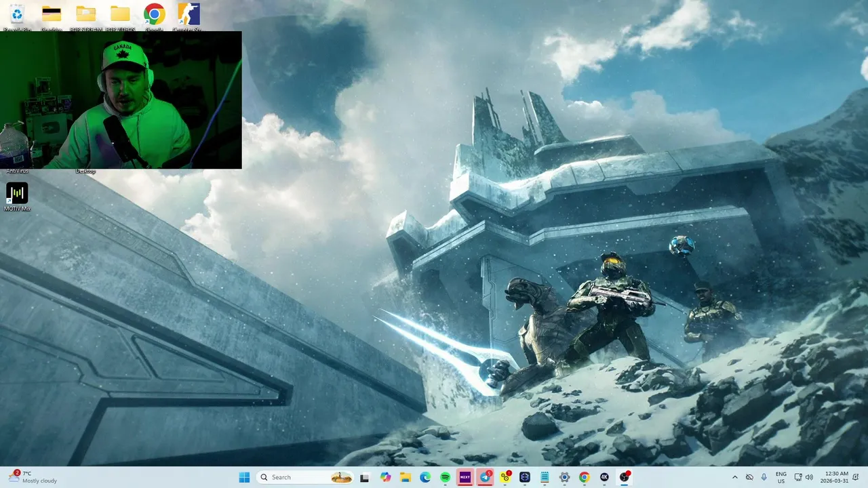This screenshot has height=488, width=868.
Task: Open OBS Studio from the taskbar
Action: [x=625, y=477]
